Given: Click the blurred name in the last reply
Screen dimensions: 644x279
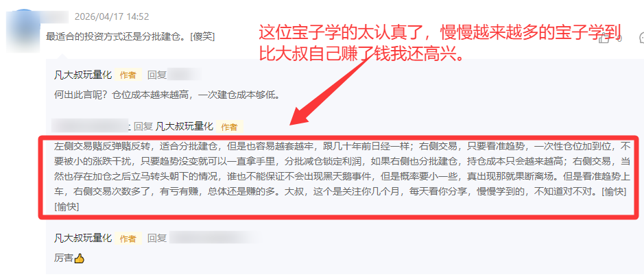Looking at the screenshot, I should pos(213,238).
